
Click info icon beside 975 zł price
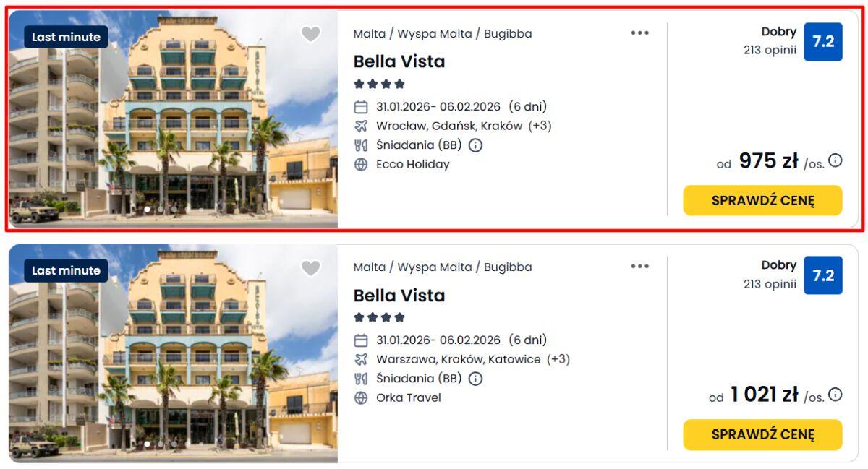click(x=835, y=160)
